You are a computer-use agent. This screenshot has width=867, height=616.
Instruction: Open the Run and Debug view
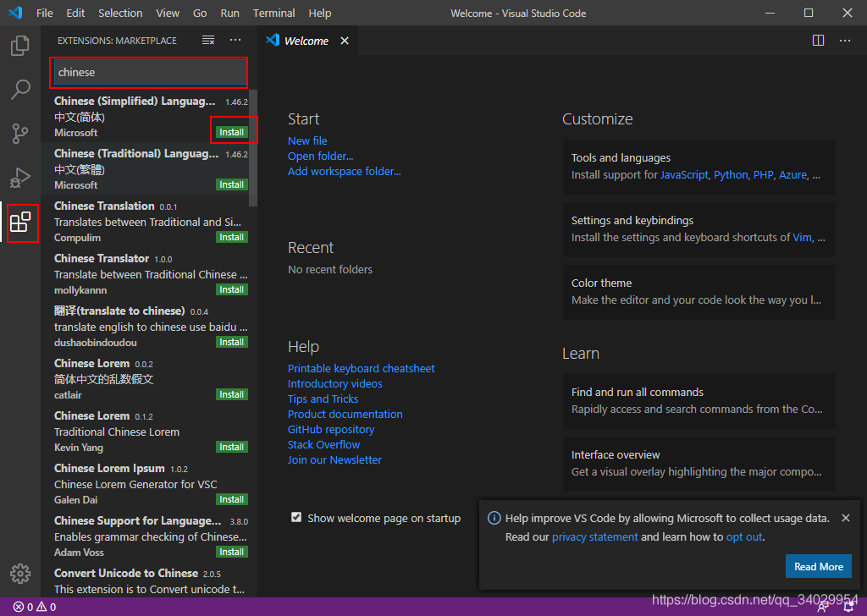pos(20,178)
